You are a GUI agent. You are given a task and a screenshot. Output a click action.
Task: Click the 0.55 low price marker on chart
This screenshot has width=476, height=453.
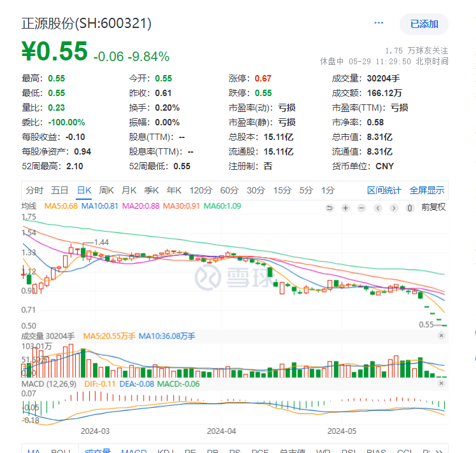426,325
